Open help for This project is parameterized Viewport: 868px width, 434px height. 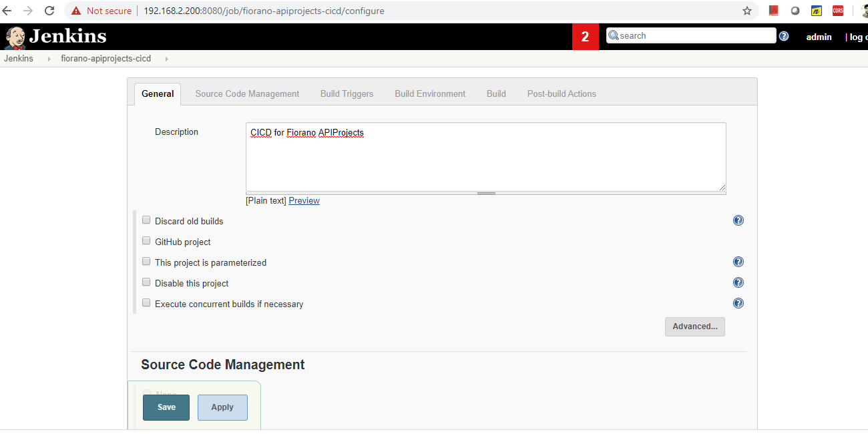pyautogui.click(x=738, y=262)
